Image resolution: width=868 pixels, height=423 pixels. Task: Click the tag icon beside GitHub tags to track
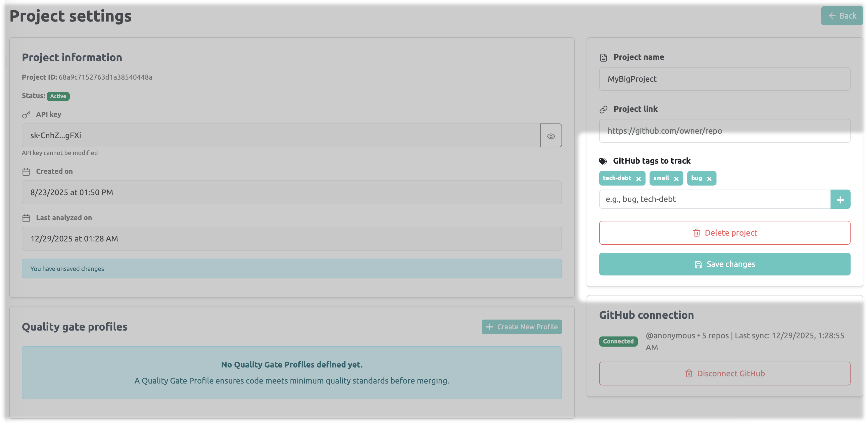pos(604,161)
